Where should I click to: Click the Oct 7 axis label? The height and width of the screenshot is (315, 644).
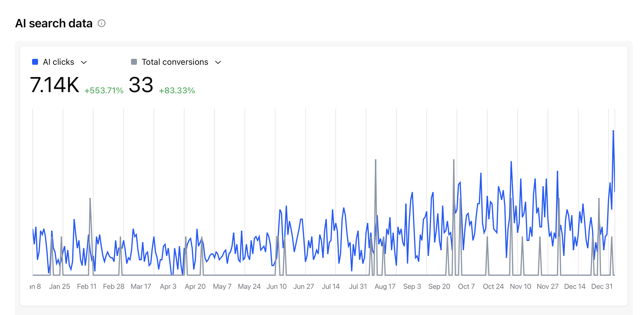click(x=466, y=286)
